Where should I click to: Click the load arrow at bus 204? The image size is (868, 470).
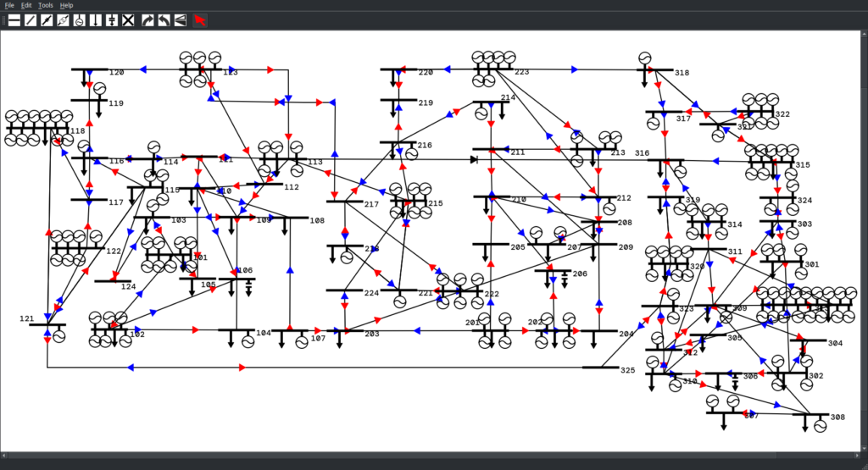click(593, 340)
